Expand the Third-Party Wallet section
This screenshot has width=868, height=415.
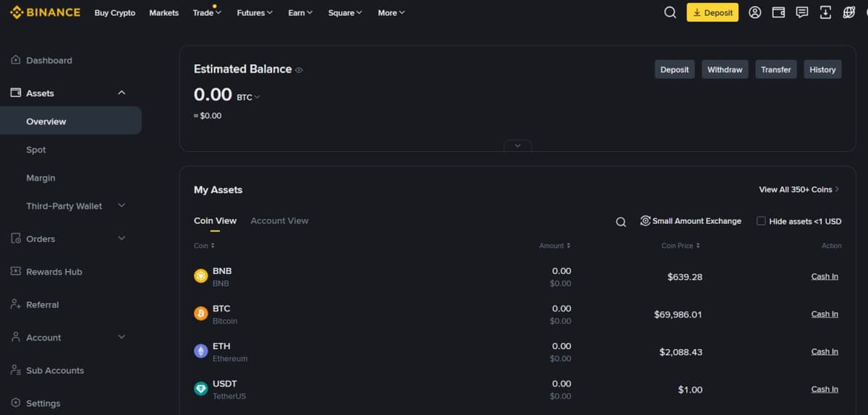pyautogui.click(x=122, y=205)
